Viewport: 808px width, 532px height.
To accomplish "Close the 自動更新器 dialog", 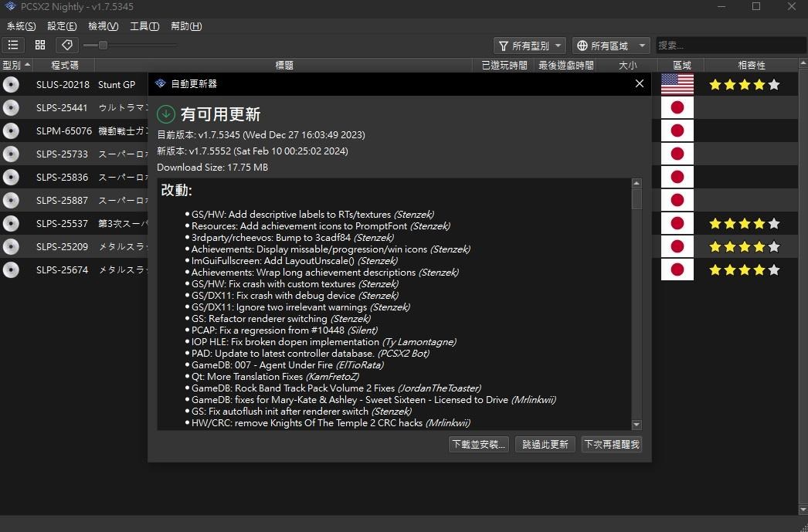I will click(639, 83).
